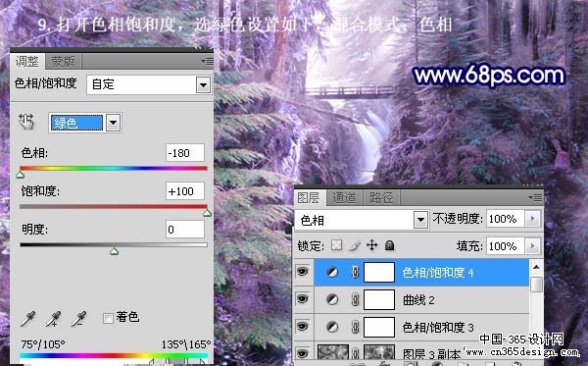Click the lock position move icon
This screenshot has height=366, width=588.
coord(371,245)
